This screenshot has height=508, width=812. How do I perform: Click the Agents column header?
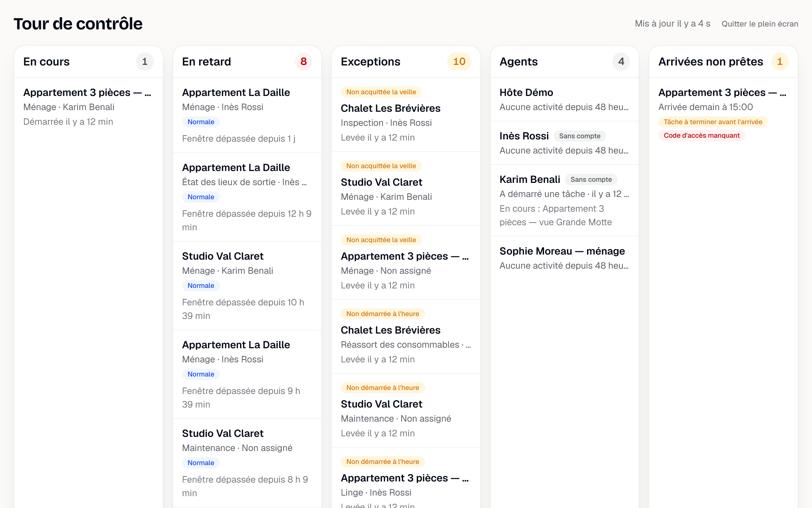[x=518, y=62]
